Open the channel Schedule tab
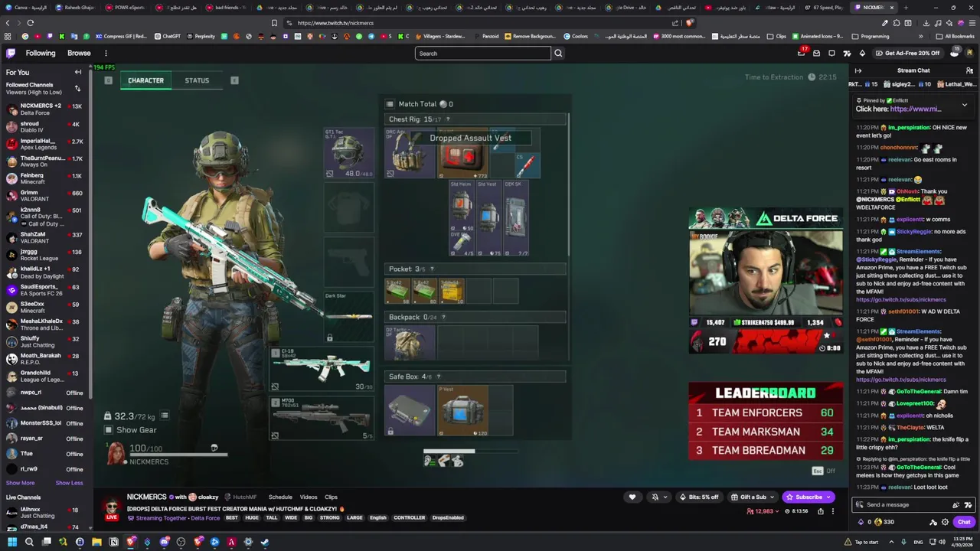Viewport: 980px width, 551px height. point(280,497)
